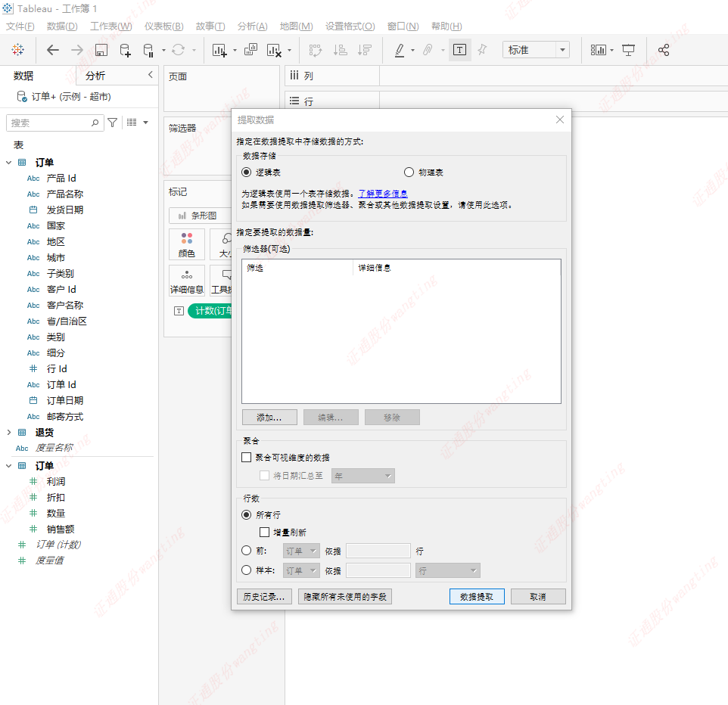Click the fix axes pin icon

[482, 50]
